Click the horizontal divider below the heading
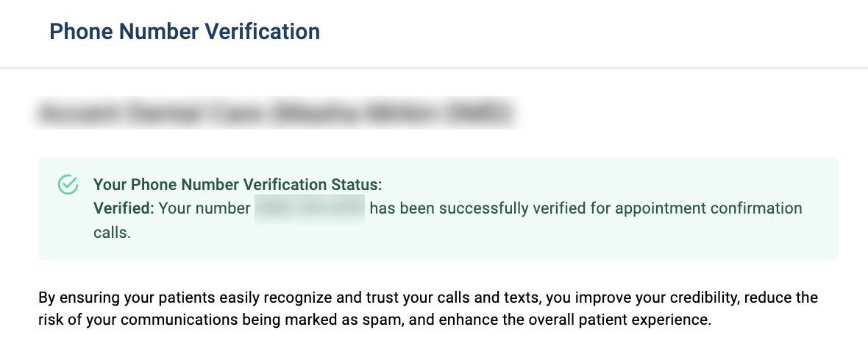This screenshot has height=355, width=868. click(434, 68)
